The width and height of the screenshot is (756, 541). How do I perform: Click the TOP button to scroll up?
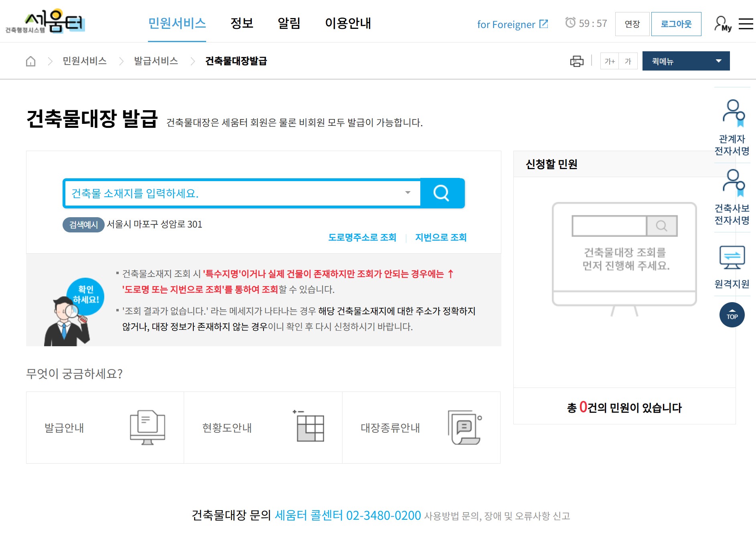click(x=732, y=315)
